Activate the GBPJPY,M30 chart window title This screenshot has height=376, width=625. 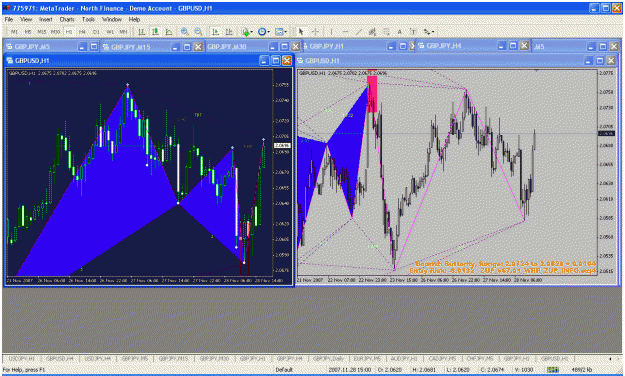coord(226,47)
